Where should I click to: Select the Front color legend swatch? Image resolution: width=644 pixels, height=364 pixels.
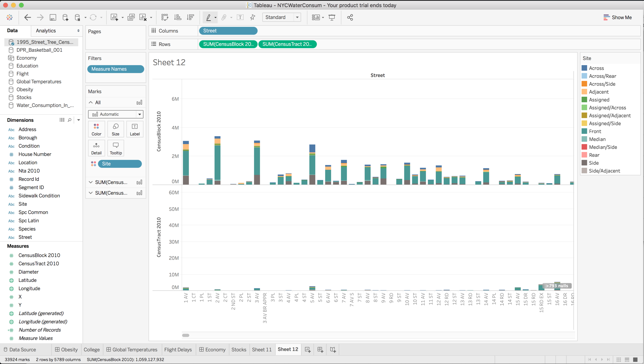584,131
